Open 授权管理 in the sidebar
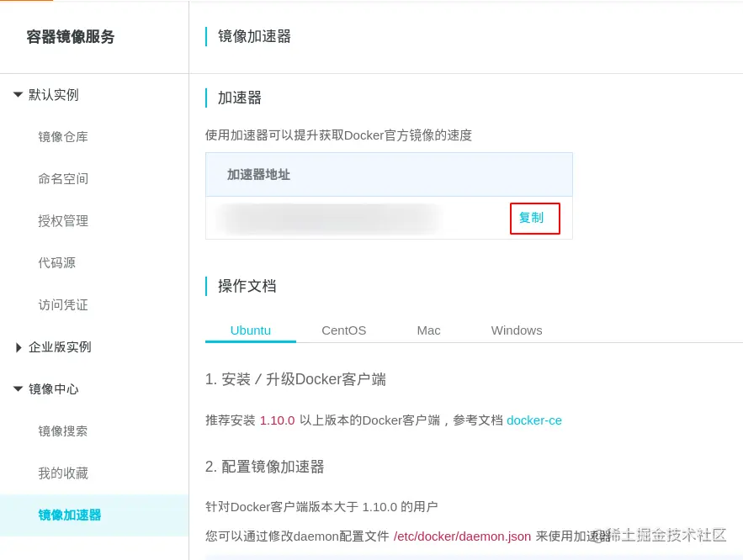 pos(62,221)
